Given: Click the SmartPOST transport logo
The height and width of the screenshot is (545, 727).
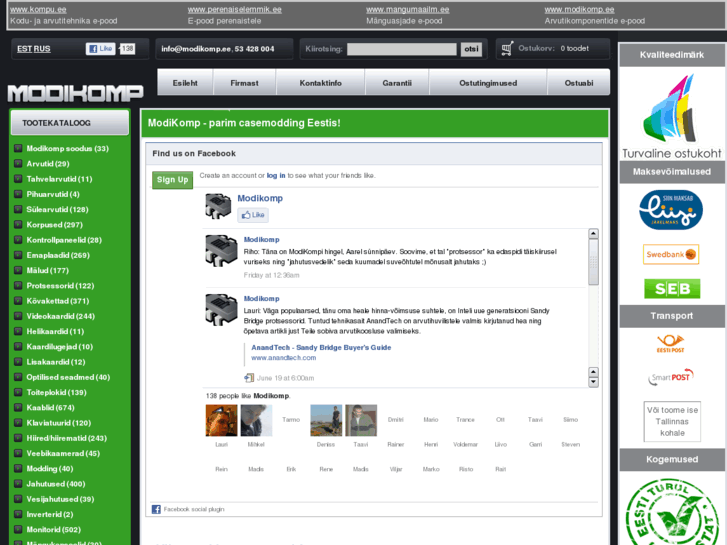Looking at the screenshot, I should pos(670,377).
